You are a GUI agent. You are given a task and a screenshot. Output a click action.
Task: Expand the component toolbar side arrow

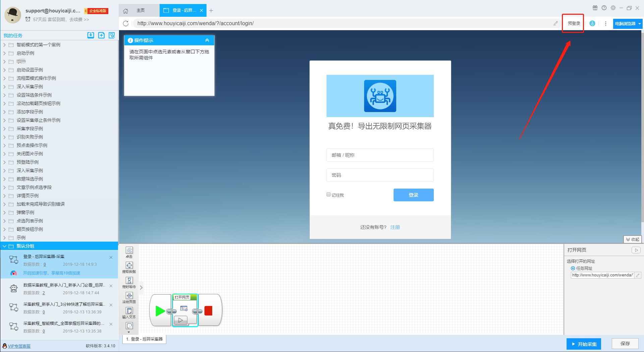point(141,288)
